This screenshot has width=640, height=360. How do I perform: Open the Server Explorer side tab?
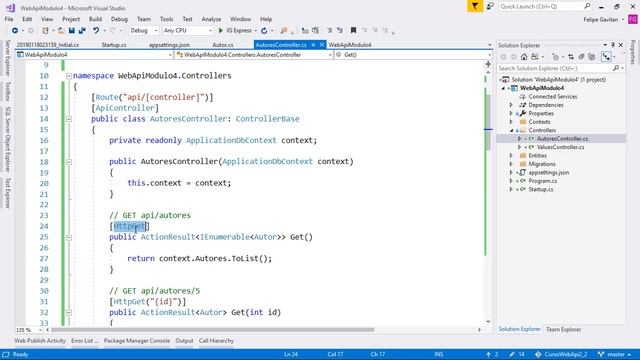click(x=7, y=58)
